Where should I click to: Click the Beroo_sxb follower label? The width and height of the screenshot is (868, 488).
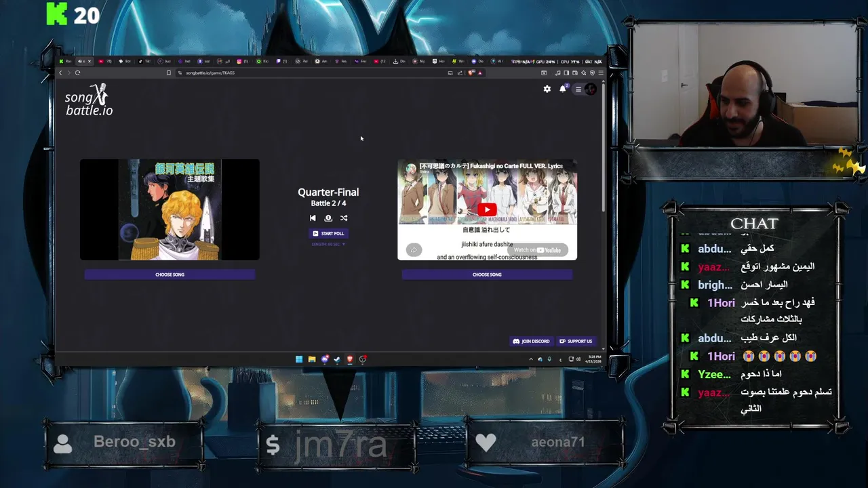point(134,442)
